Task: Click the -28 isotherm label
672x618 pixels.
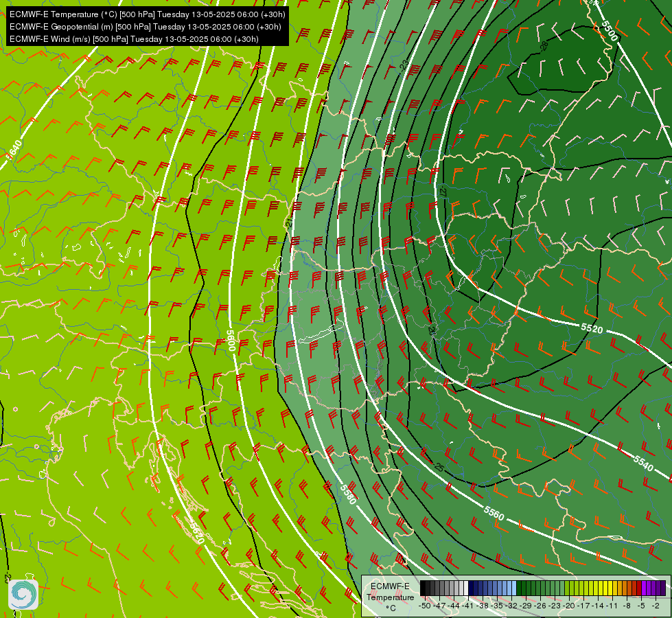Action: coord(544,46)
